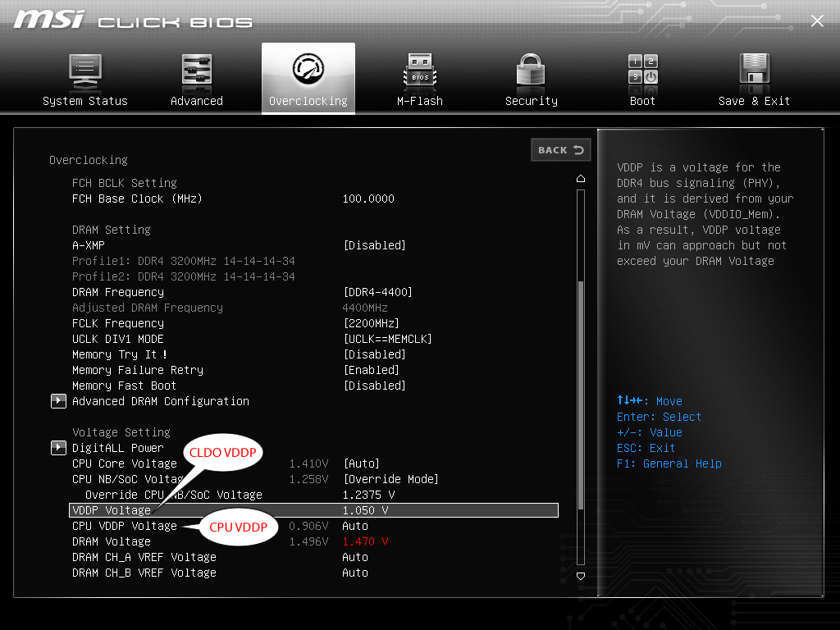Select the DRAM Voltage row label
Viewport: 840px width, 630px height.
(x=112, y=541)
